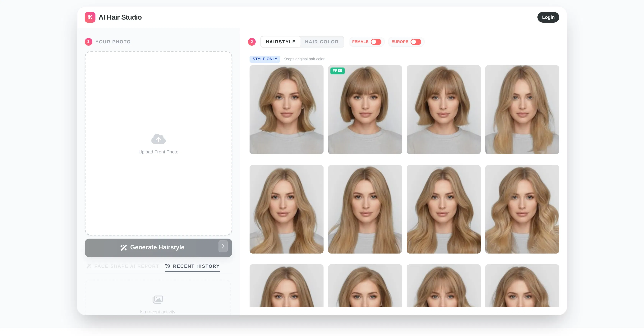This screenshot has height=336, width=644.
Task: Click the AI Hair Studio scissors logo icon
Action: point(90,17)
